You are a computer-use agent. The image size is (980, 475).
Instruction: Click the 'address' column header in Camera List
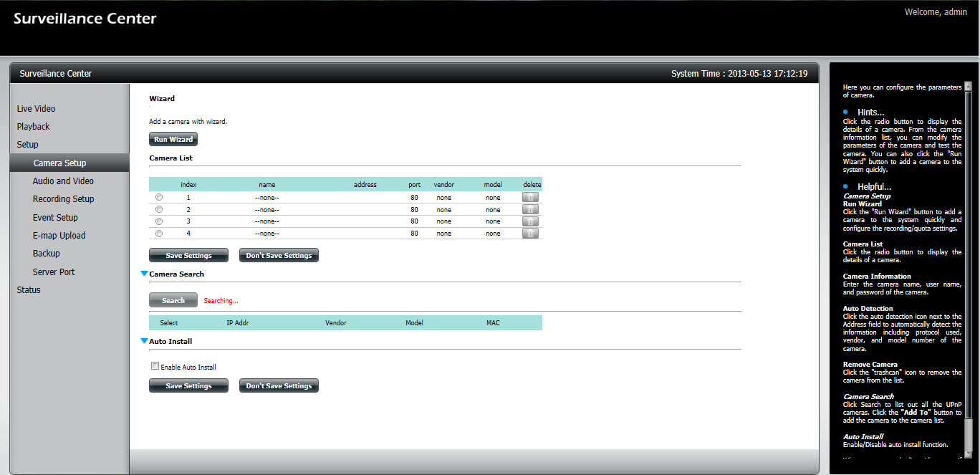(x=365, y=185)
